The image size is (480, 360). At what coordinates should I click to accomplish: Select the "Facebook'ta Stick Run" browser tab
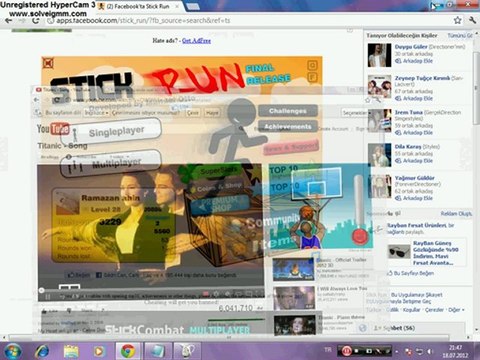tap(137, 6)
